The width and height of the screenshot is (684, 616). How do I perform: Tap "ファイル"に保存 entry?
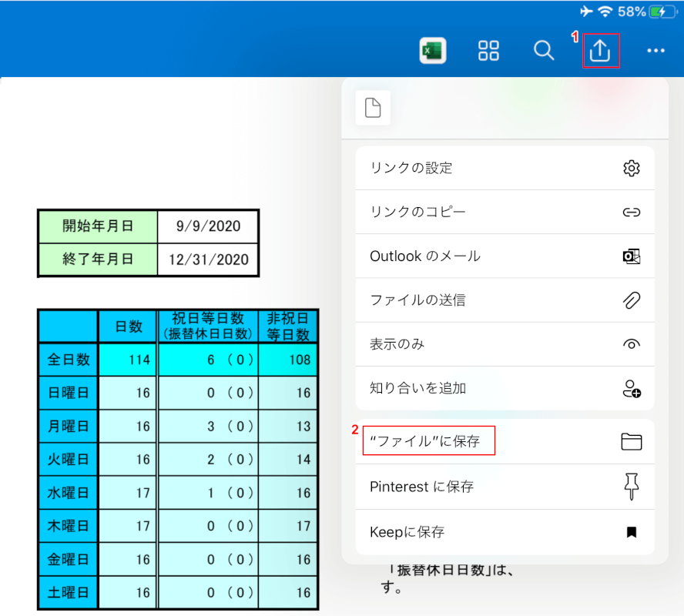coord(505,442)
